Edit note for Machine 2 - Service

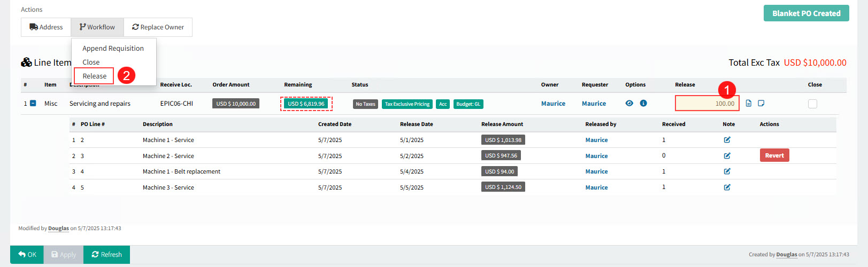click(x=727, y=156)
